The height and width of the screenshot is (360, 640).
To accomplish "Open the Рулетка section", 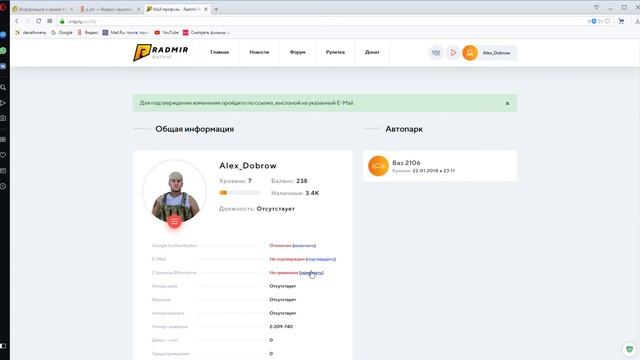I will click(335, 52).
